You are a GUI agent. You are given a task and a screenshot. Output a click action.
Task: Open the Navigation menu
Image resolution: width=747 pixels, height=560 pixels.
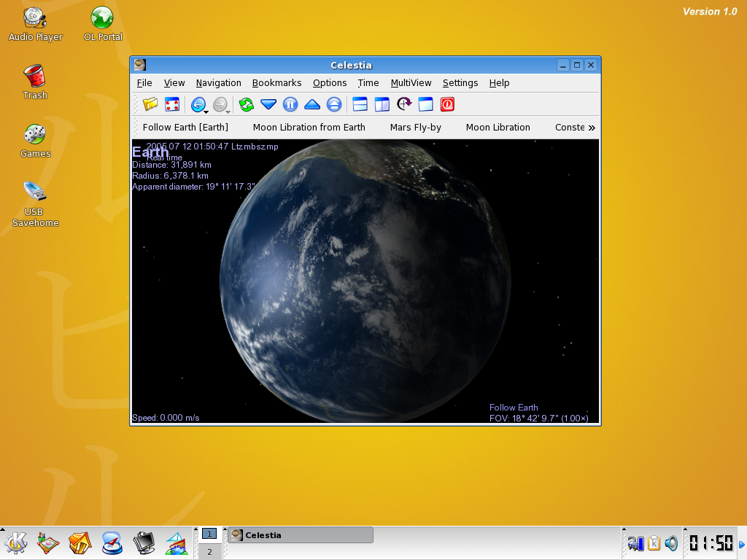[218, 83]
